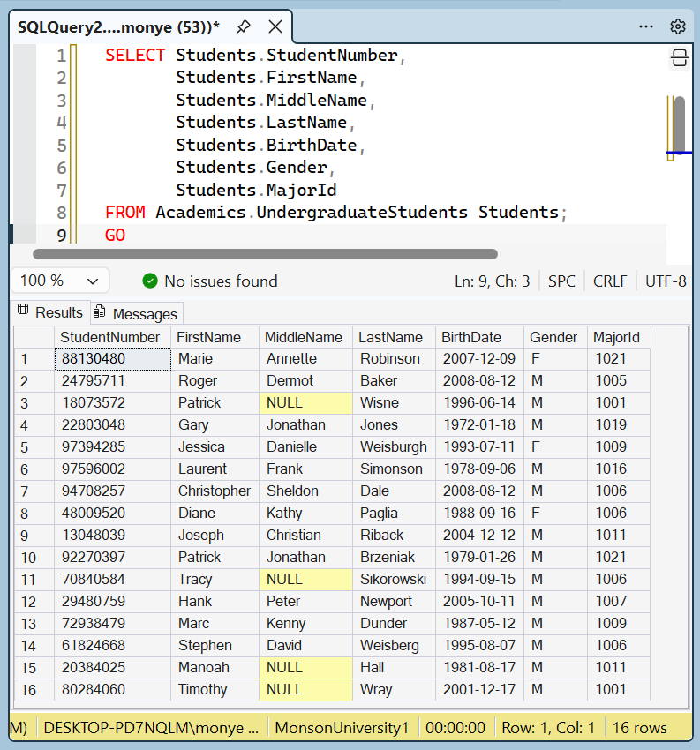This screenshot has height=750, width=700.
Task: Click the Messages tab icon
Action: pyautogui.click(x=100, y=311)
